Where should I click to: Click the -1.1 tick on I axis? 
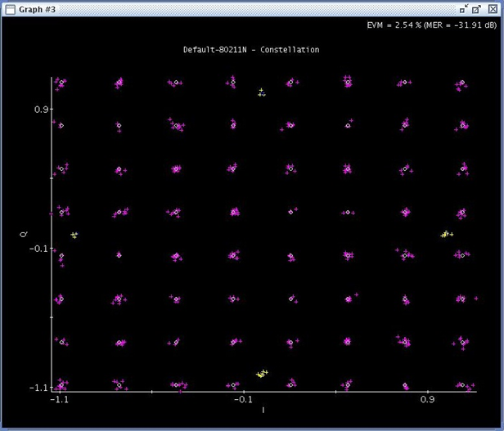click(x=60, y=399)
